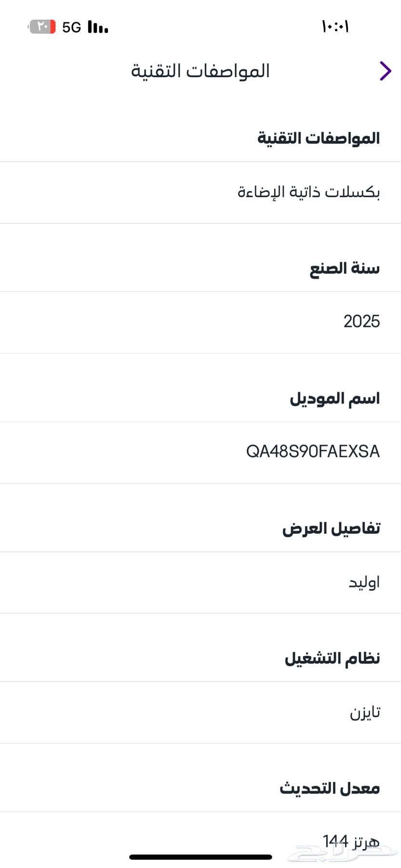The height and width of the screenshot is (868, 401).
Task: Select the تفاصيل العرض header
Action: (x=331, y=529)
